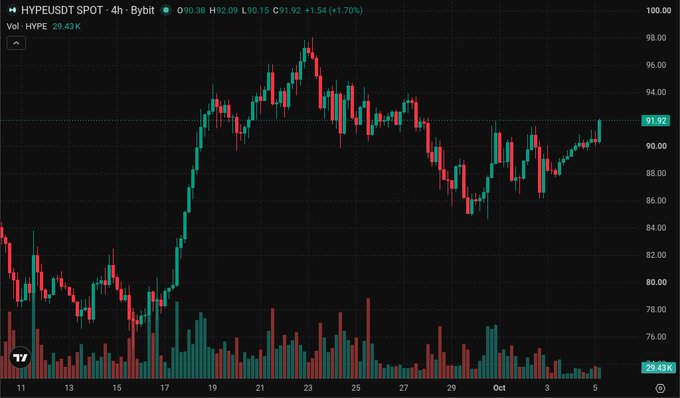Viewport: 680px width, 398px height.
Task: Click the open price value O90.38
Action: click(x=191, y=10)
